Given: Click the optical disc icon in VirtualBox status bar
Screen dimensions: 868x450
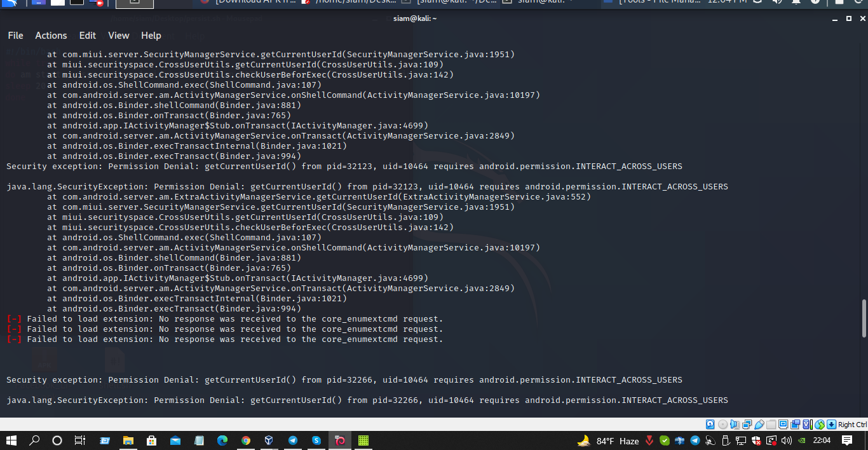Looking at the screenshot, I should [x=724, y=424].
